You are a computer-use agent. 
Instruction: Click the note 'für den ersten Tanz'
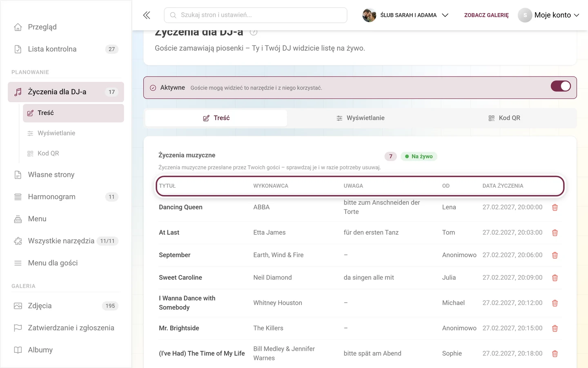coord(371,233)
